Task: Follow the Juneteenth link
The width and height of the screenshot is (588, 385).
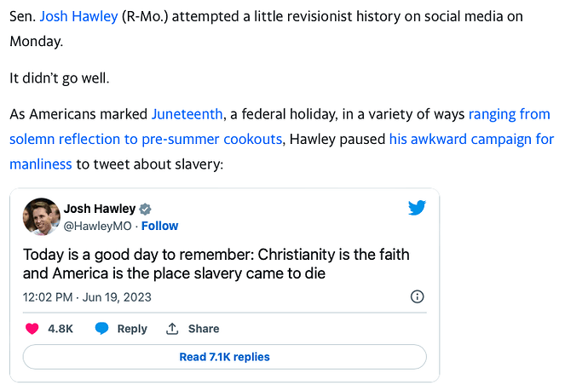Action: coord(187,113)
